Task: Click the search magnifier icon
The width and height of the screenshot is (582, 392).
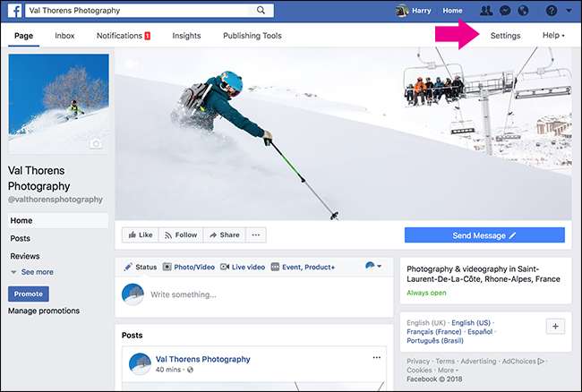Action: pos(261,10)
